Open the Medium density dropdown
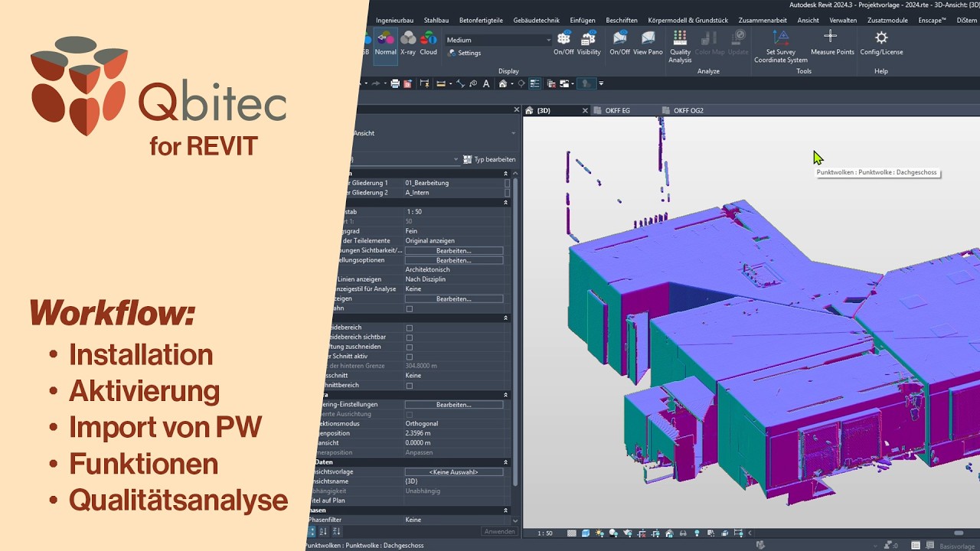980x551 pixels. click(x=498, y=40)
